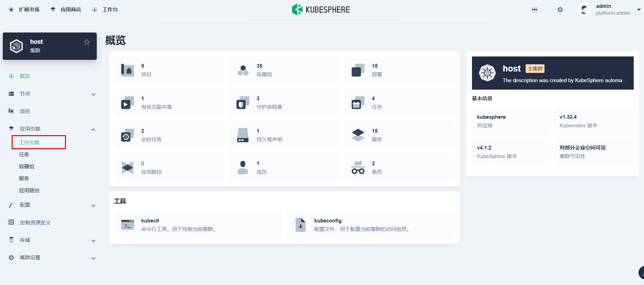Click the kubeconfig download file icon

pos(301,225)
